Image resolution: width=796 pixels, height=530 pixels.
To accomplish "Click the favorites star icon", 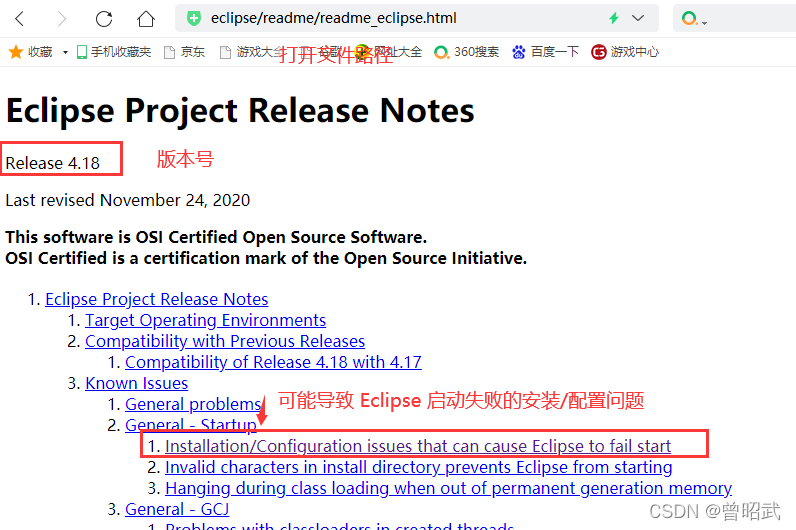I will pyautogui.click(x=16, y=52).
